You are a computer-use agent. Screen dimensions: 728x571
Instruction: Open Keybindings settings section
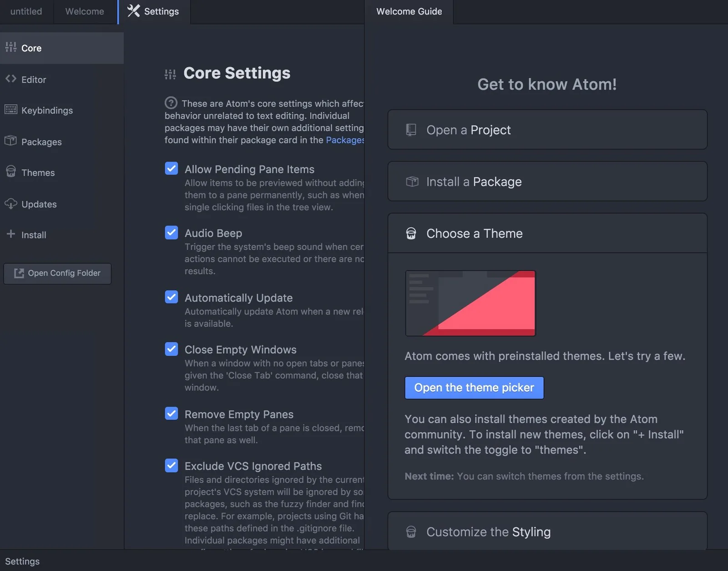pyautogui.click(x=62, y=110)
